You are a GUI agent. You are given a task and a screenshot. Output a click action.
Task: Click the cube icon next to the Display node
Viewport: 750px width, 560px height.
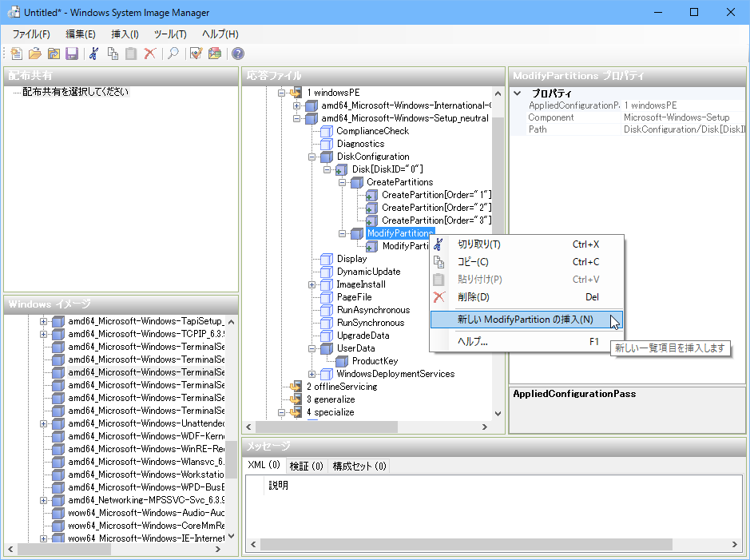pyautogui.click(x=327, y=259)
